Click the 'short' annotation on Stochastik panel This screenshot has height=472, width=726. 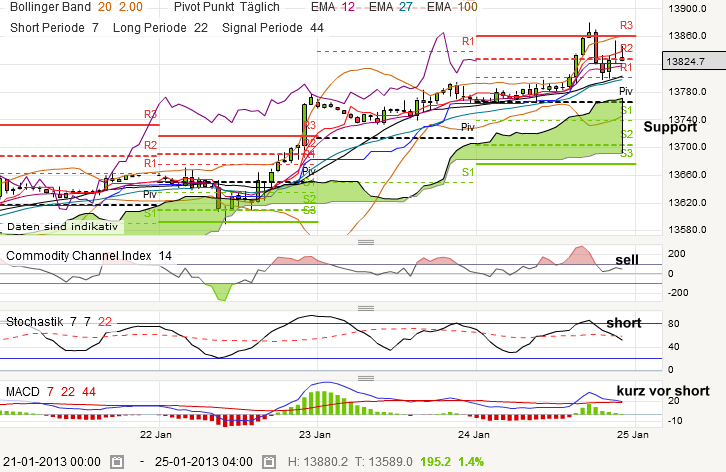tap(624, 323)
